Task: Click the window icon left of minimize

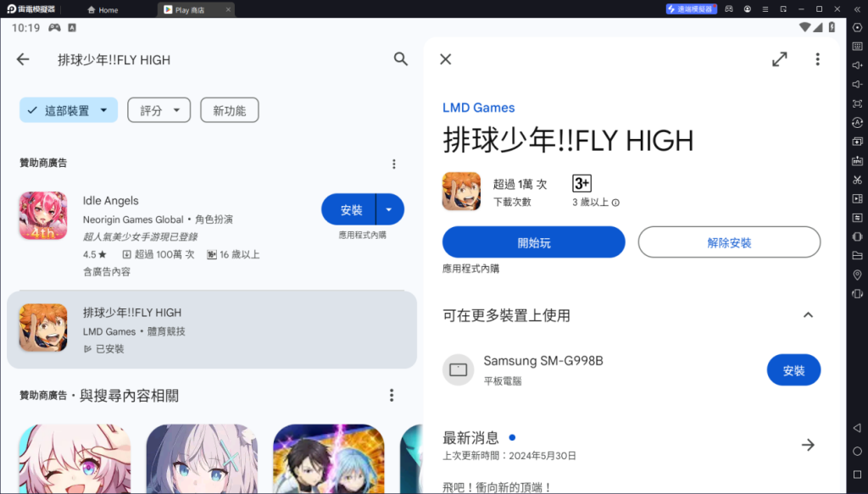Action: coord(783,8)
